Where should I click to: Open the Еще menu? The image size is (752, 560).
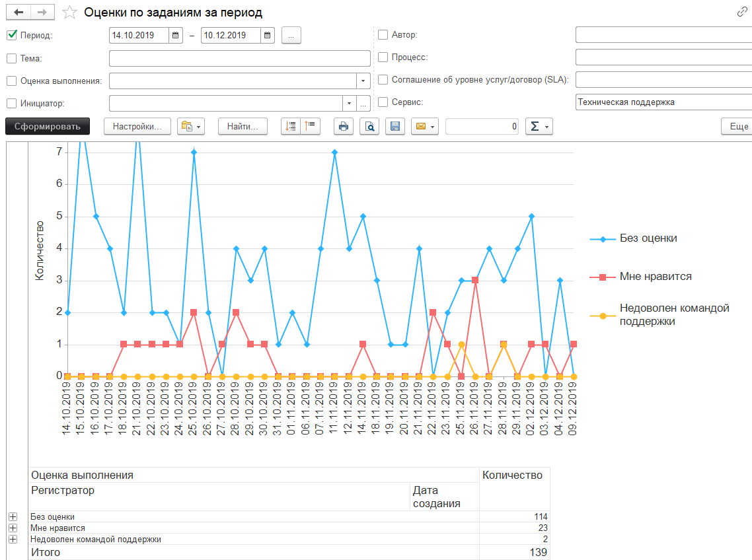[738, 127]
